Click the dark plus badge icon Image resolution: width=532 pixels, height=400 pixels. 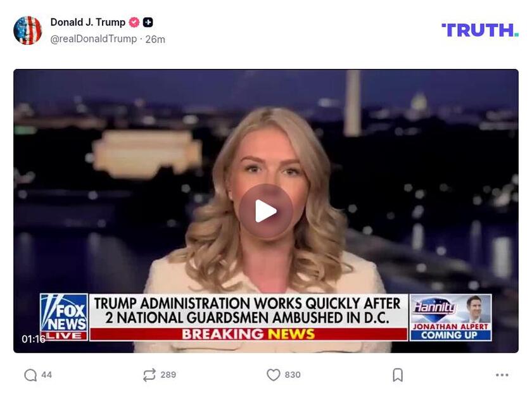tap(148, 22)
